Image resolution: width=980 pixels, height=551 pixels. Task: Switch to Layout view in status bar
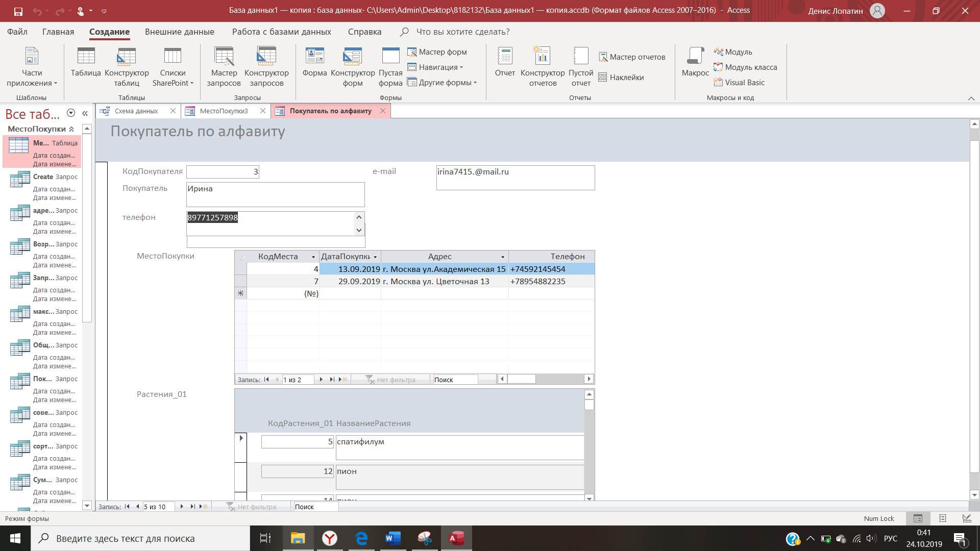point(942,518)
